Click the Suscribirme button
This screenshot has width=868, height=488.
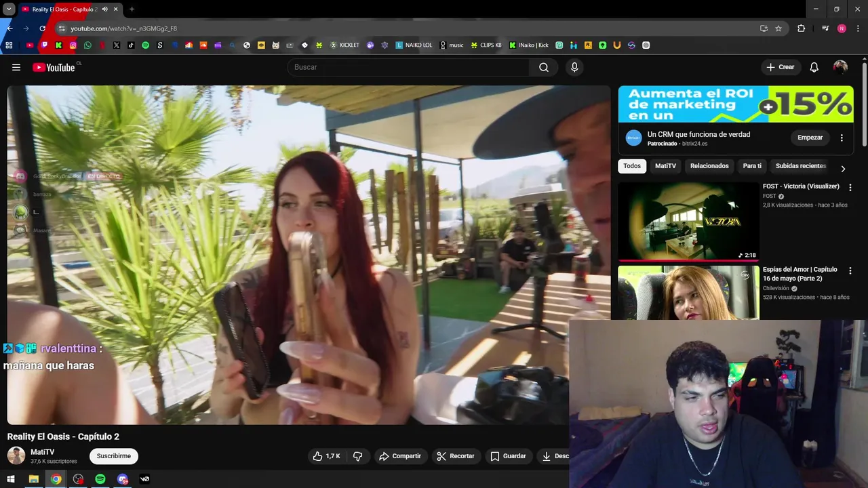114,456
